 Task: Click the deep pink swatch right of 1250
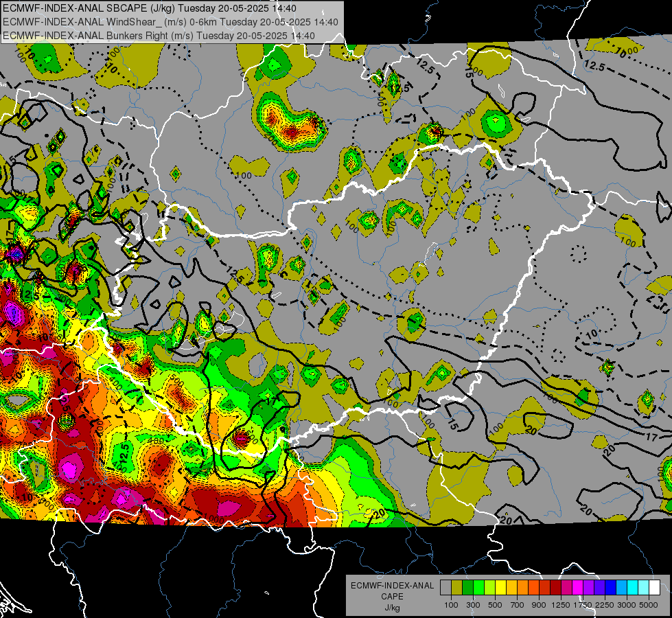click(567, 587)
